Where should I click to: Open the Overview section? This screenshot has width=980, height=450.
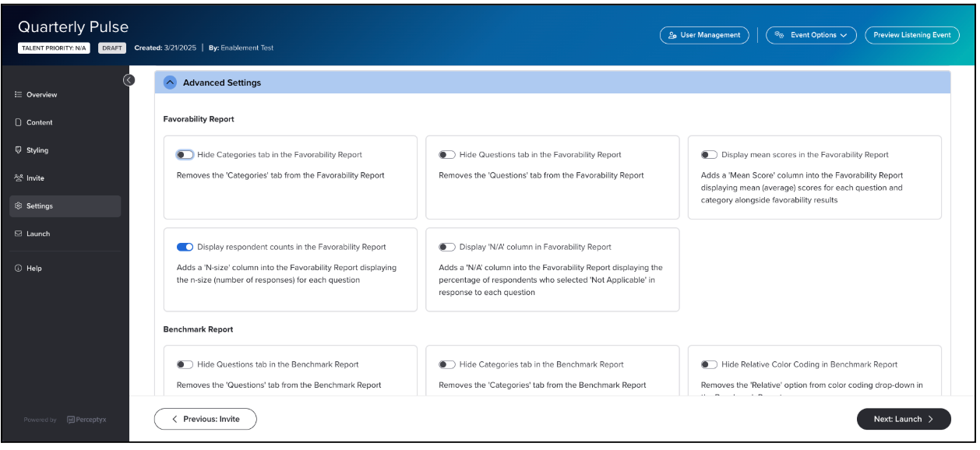click(65, 95)
